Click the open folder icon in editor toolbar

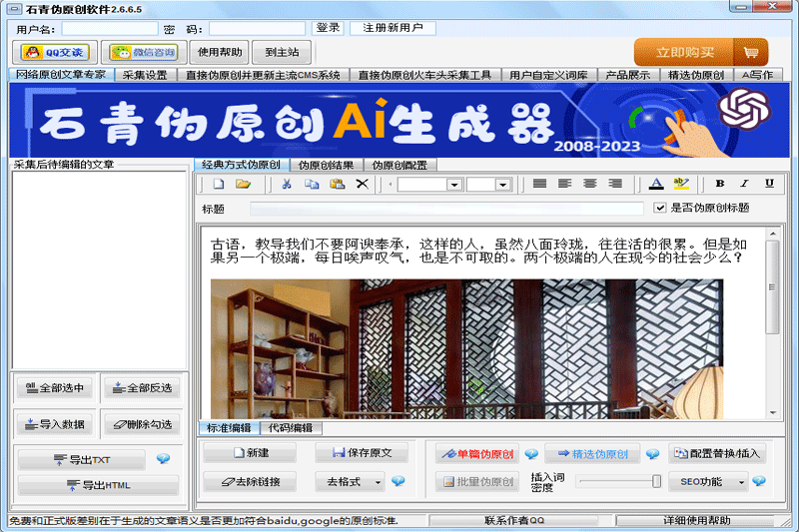tap(243, 184)
